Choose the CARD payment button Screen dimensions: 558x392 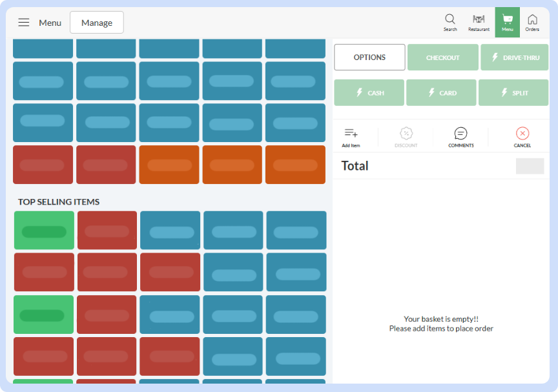(441, 93)
